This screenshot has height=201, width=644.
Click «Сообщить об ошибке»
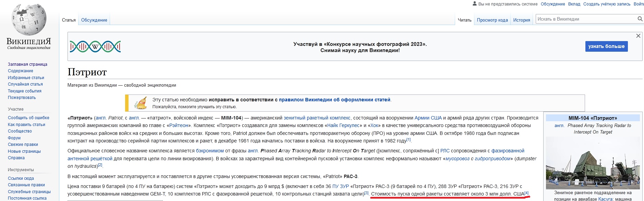point(28,118)
